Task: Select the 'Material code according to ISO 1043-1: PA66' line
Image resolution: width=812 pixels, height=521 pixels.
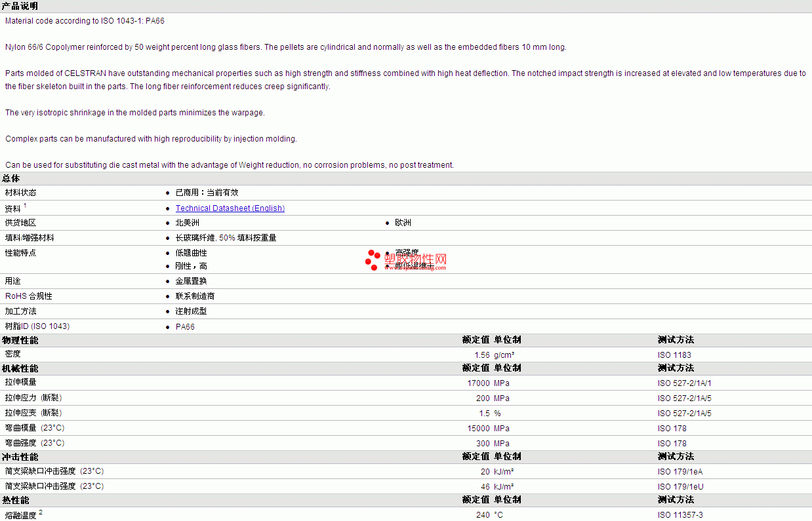Action: pyautogui.click(x=85, y=21)
